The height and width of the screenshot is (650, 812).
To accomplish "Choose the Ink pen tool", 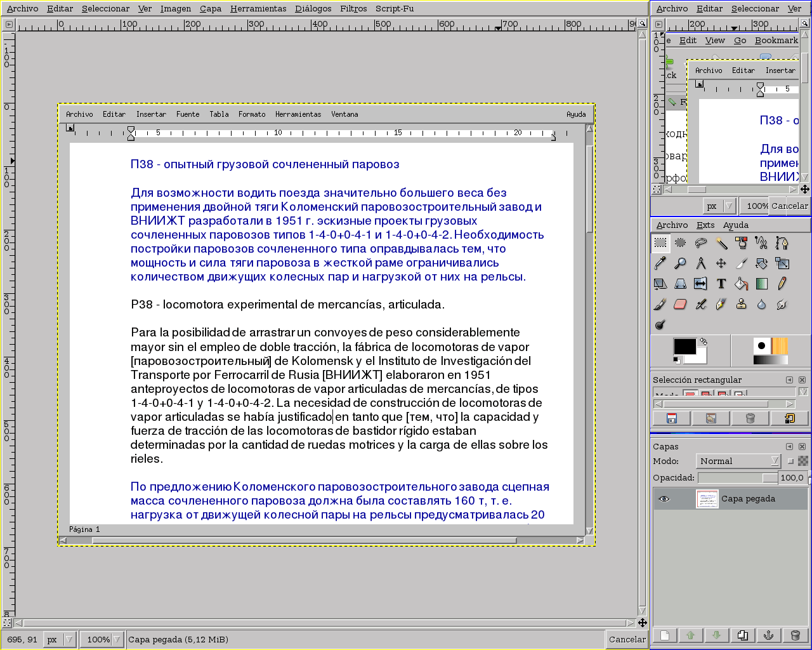I will (x=721, y=304).
